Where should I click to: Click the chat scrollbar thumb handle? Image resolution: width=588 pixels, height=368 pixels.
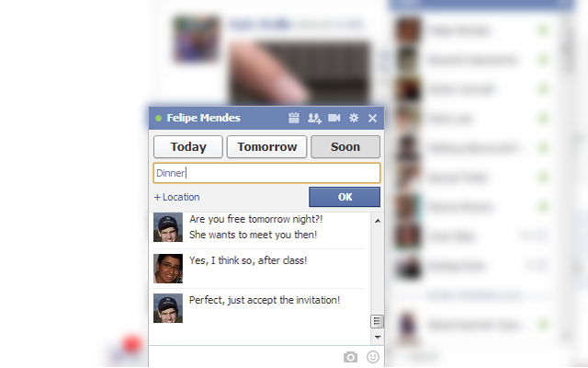[x=377, y=321]
